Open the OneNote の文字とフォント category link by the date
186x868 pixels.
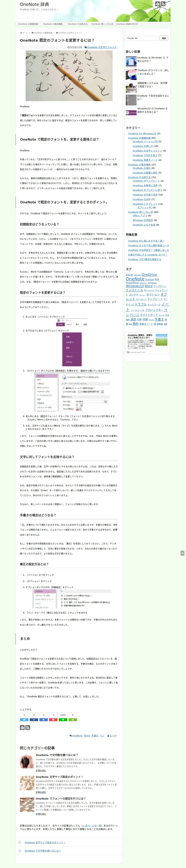(102, 47)
